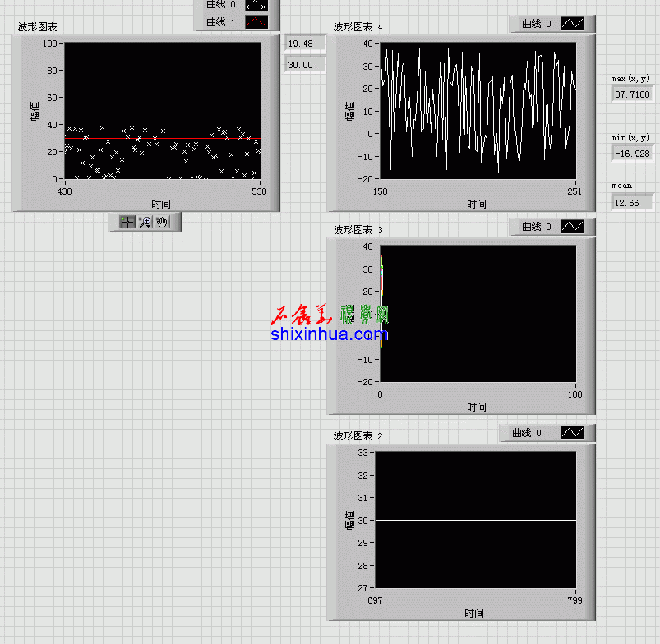Viewport: 660px width, 644px height.
Task: Click the zoom magnifier tool in graph palette
Action: coord(145,222)
